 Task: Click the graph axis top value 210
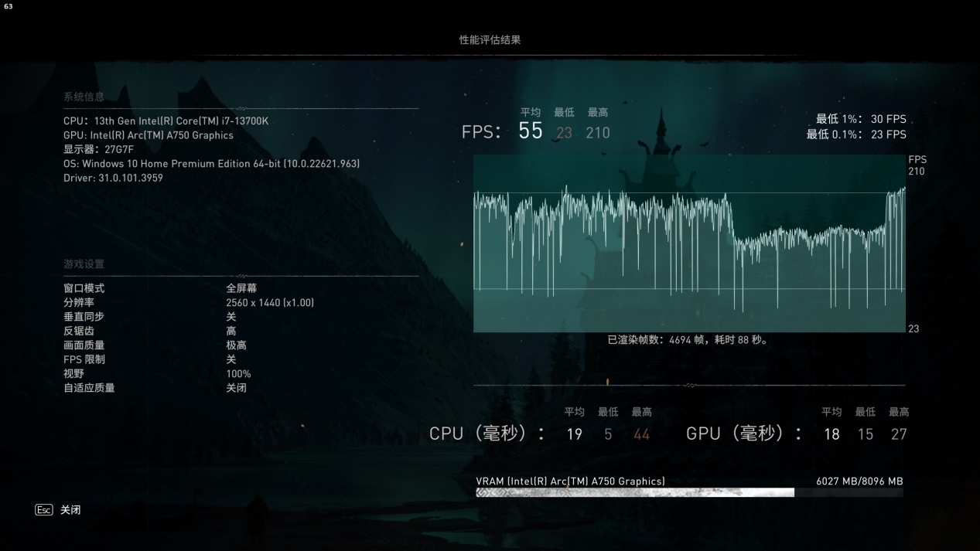click(x=917, y=172)
